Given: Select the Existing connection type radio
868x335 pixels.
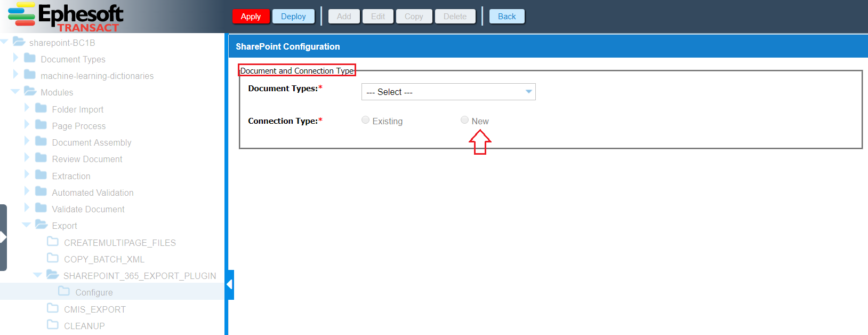Looking at the screenshot, I should (x=365, y=120).
